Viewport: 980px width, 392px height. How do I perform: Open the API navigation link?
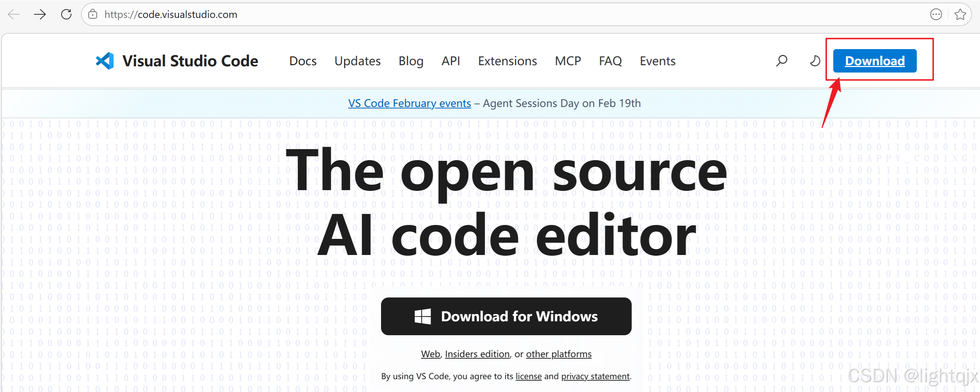click(x=451, y=61)
